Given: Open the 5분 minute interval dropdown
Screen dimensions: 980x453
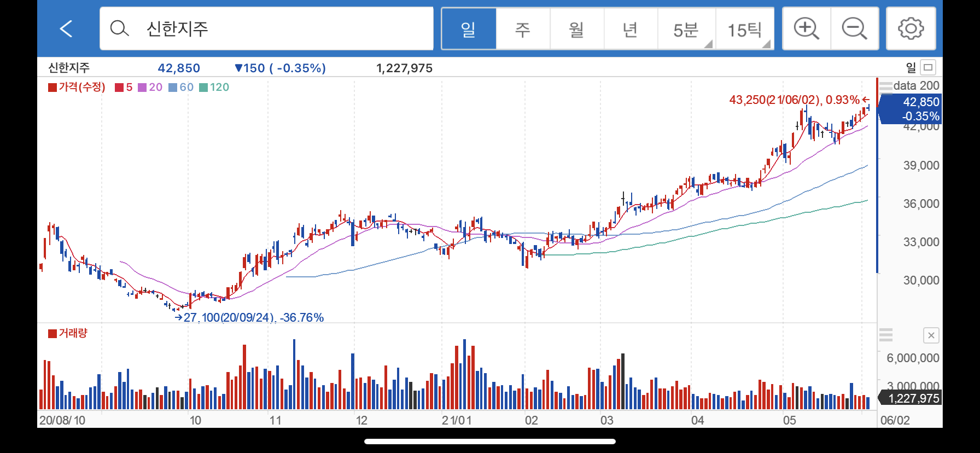Looking at the screenshot, I should 686,28.
